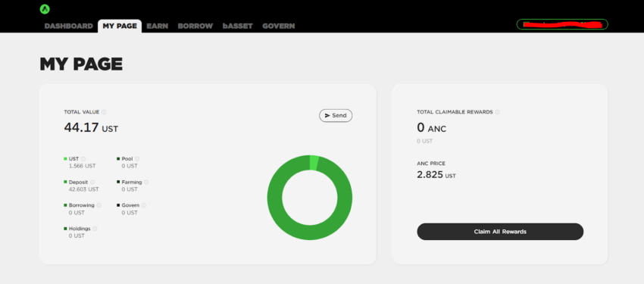Click info icon beside Borrowing label
Image resolution: width=644 pixels, height=284 pixels.
point(99,205)
